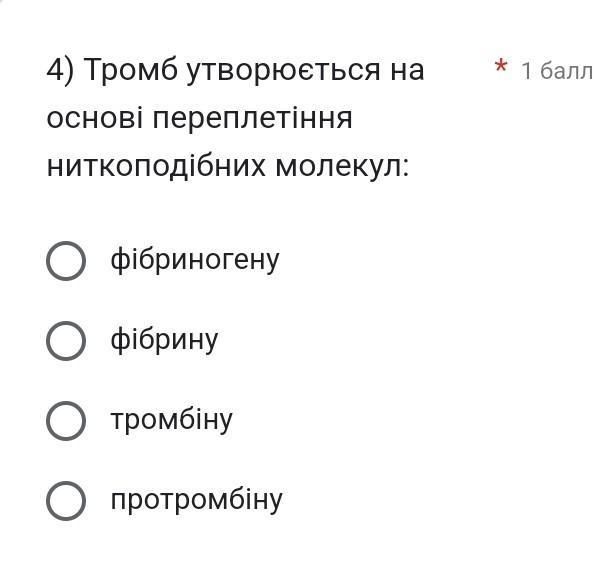Click the word "ниткоподібних" in the question
Screen dimensions: 615x578
coord(150,166)
